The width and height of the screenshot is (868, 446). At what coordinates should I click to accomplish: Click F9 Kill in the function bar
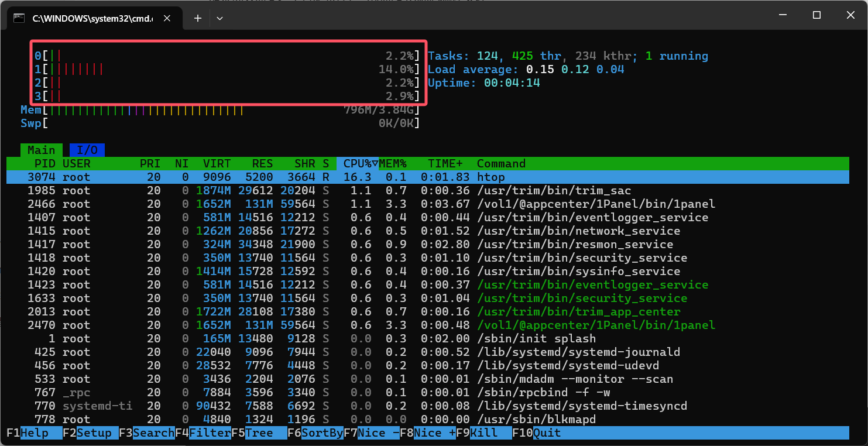tap(484, 433)
